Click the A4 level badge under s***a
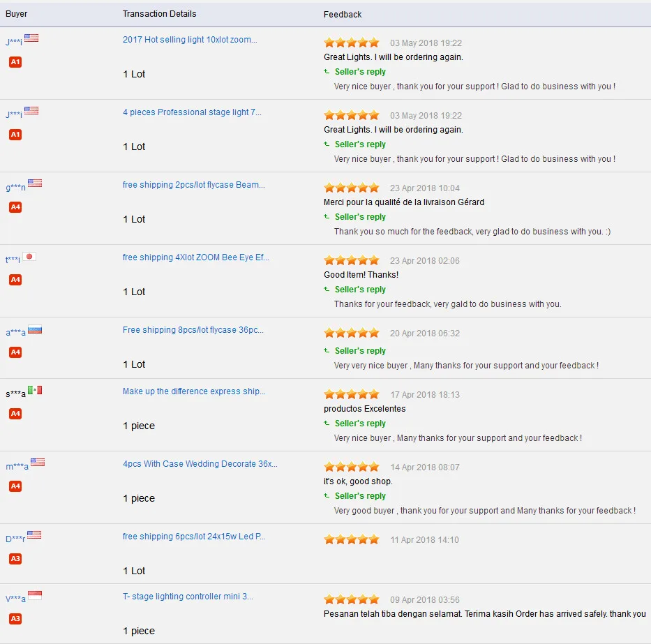 (x=15, y=414)
